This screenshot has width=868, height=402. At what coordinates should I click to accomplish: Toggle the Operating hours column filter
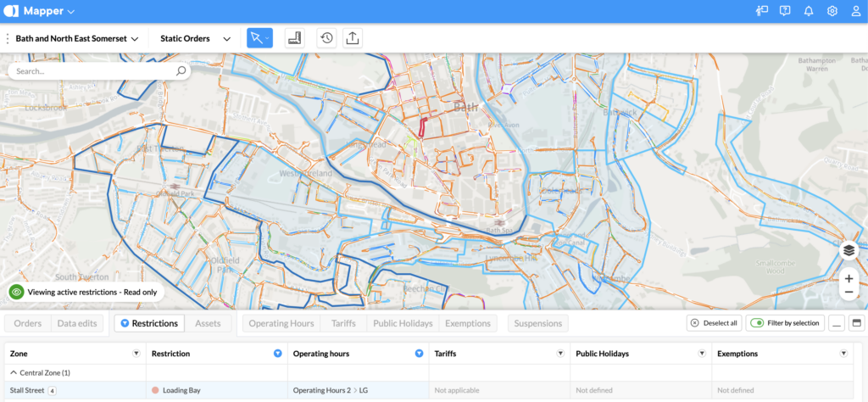[419, 353]
